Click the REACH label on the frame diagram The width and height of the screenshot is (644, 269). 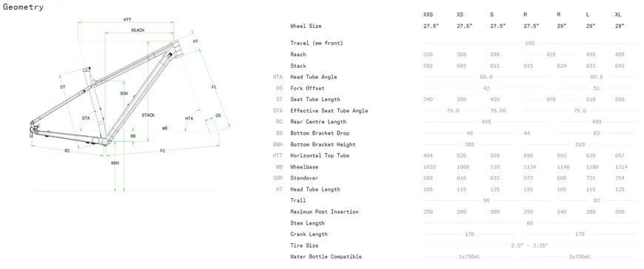[x=138, y=30]
